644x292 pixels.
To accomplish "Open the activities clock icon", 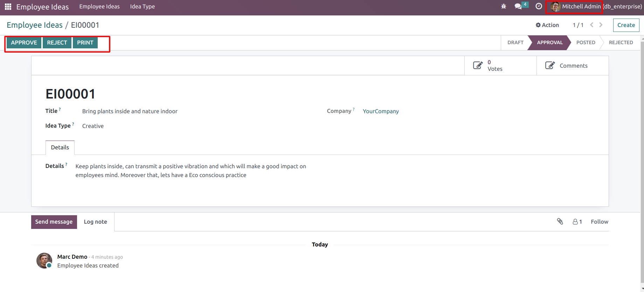I will pyautogui.click(x=539, y=6).
